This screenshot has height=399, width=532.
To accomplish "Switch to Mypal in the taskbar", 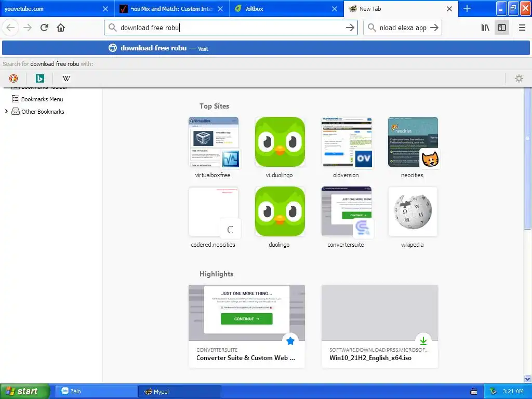I will (x=180, y=391).
